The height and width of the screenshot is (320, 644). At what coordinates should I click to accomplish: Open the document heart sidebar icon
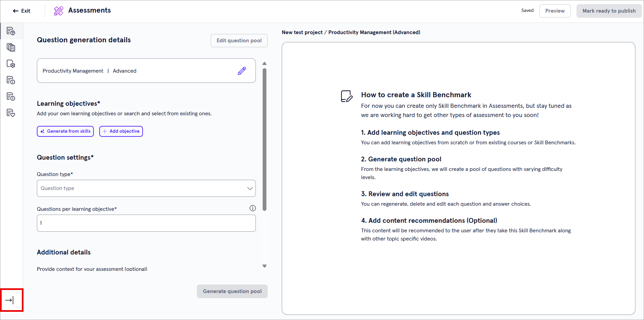11,113
